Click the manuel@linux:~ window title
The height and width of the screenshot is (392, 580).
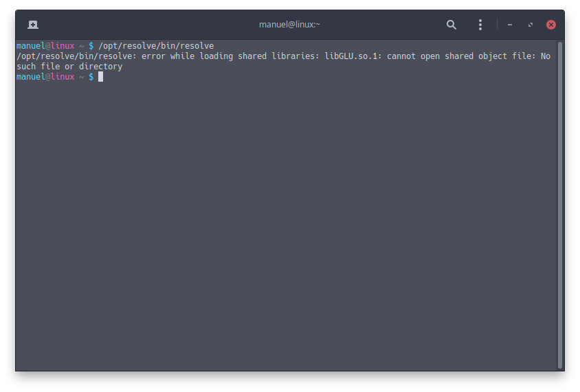[x=289, y=25]
